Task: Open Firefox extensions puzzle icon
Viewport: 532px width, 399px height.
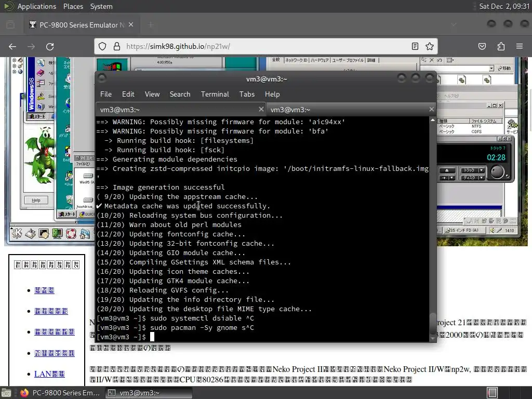Action: pos(501,46)
